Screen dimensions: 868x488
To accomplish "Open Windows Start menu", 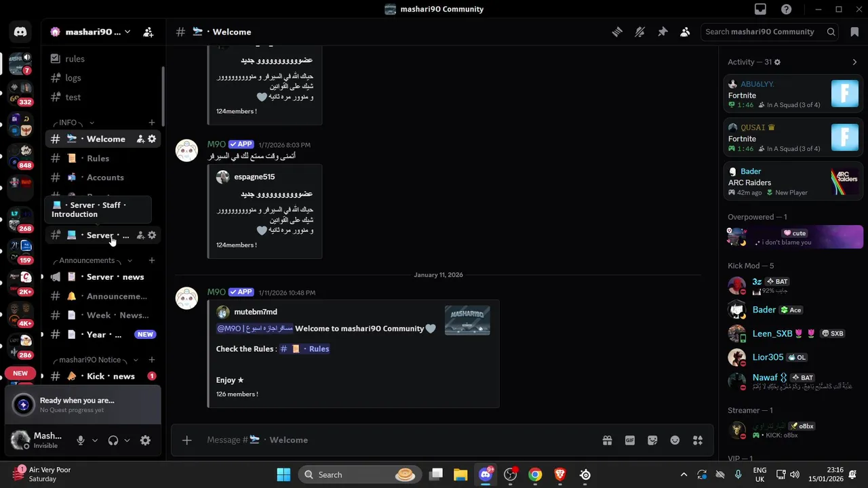I will 283,474.
